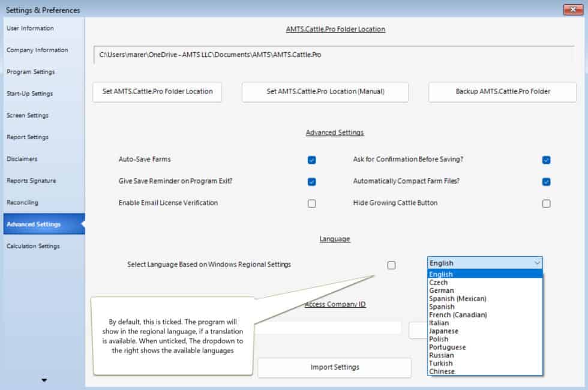Screen dimensions: 588x390
Task: Switch to the User Information tab
Action: [x=29, y=28]
